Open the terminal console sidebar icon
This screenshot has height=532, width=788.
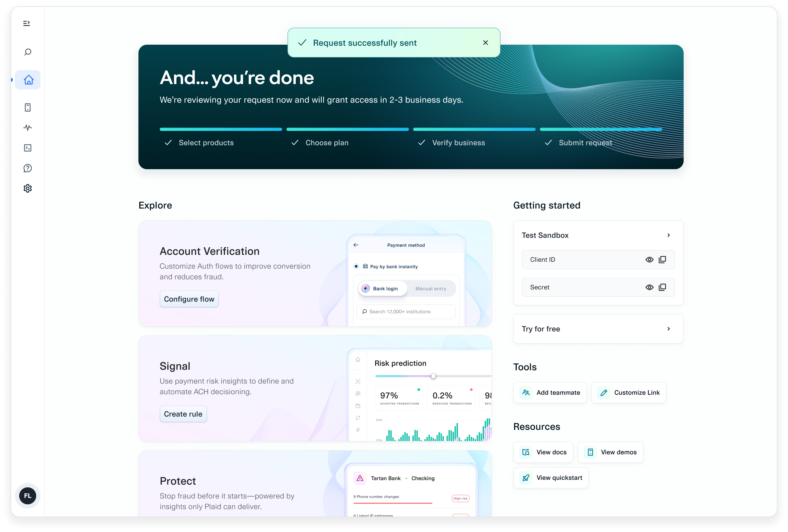[28, 148]
